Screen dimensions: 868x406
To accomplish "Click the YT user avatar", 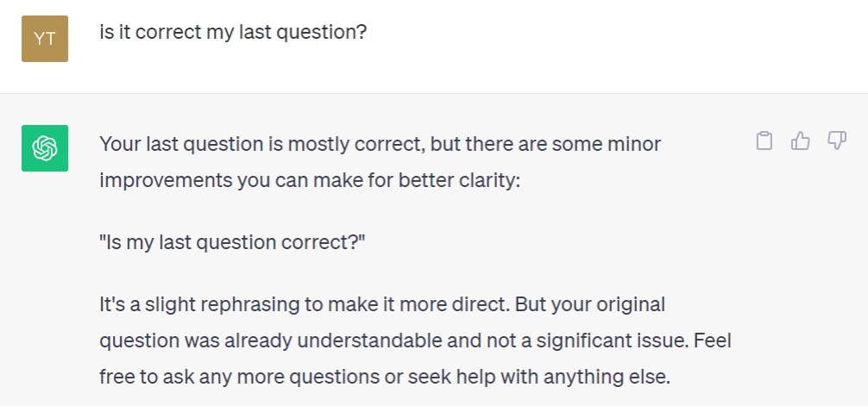I will click(x=44, y=39).
